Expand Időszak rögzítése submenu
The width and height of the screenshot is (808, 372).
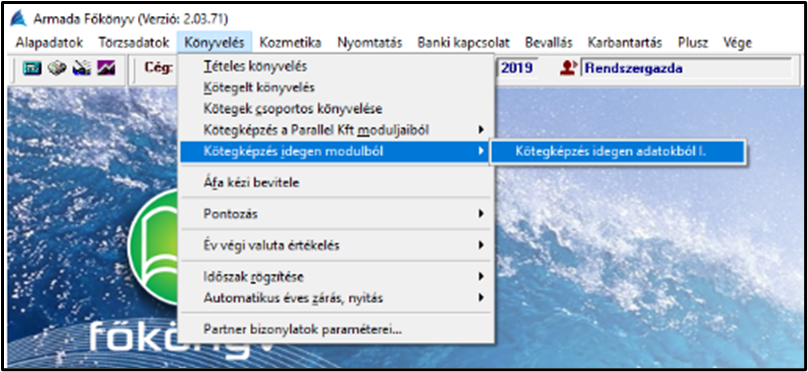(336, 277)
